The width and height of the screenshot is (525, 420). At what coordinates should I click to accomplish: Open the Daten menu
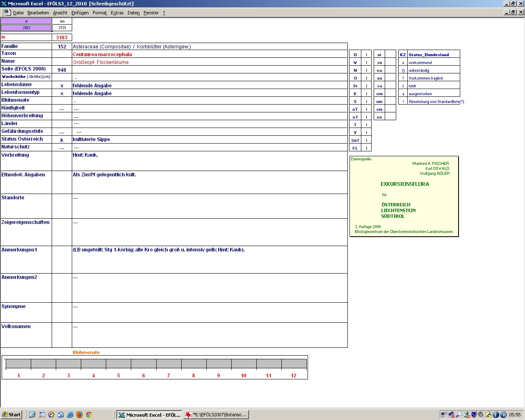coord(134,13)
